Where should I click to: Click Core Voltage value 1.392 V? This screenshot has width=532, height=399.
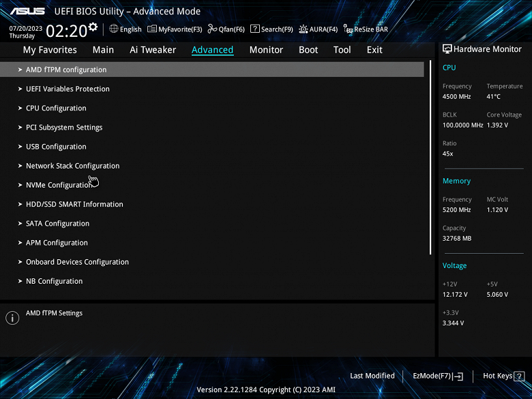click(x=497, y=125)
